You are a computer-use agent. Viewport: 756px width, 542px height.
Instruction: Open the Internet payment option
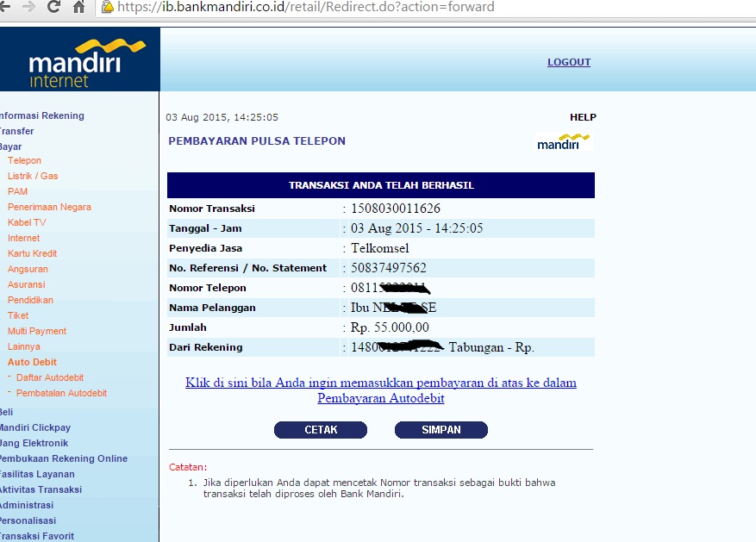pos(23,238)
